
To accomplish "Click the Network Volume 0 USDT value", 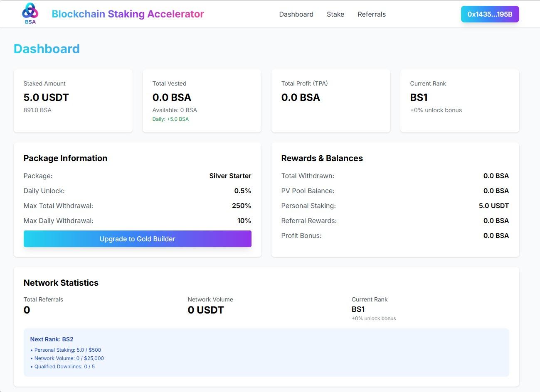I will click(x=205, y=310).
